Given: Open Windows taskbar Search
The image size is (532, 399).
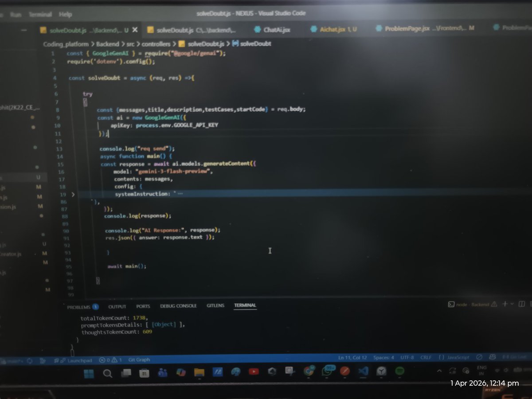Looking at the screenshot, I should 107,373.
